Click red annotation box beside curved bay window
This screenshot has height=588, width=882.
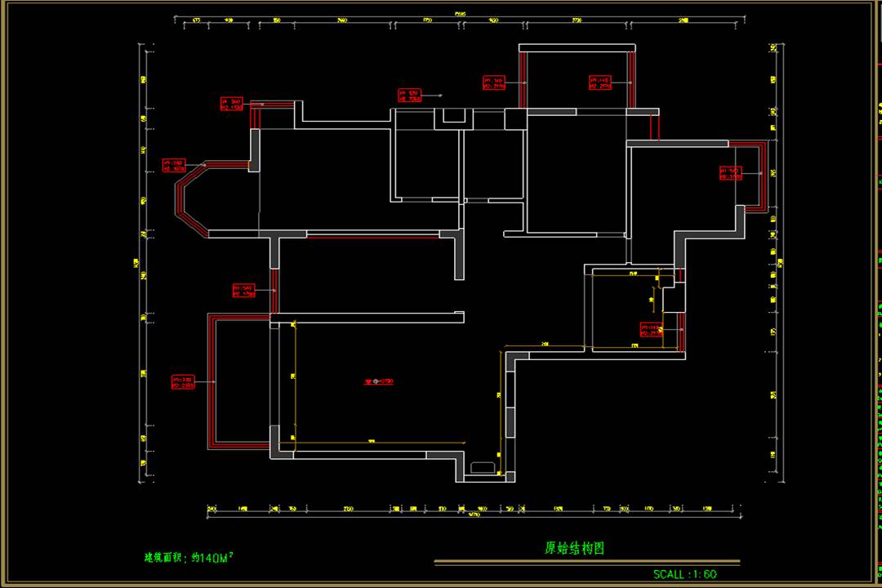[175, 166]
